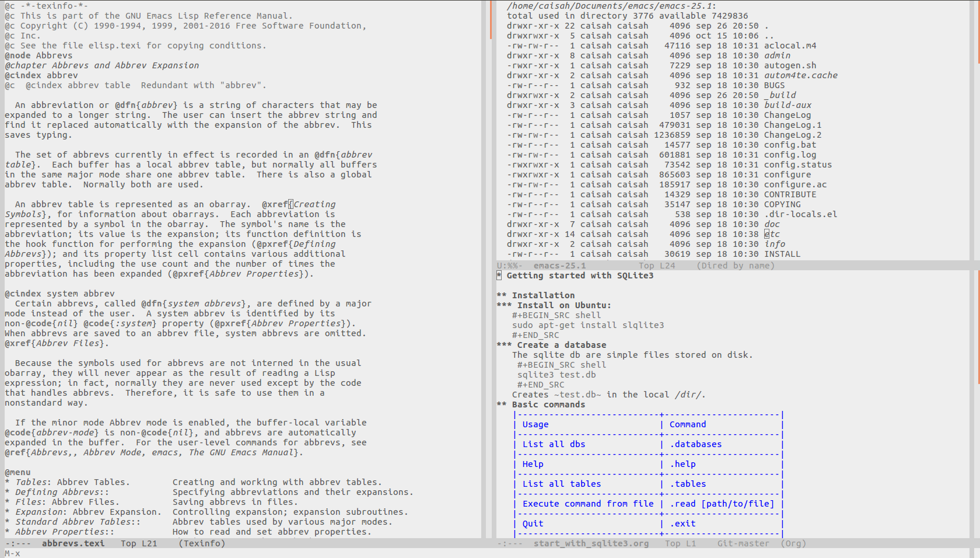980x558 pixels.
Task: Click the '.databases' table cell
Action: [695, 444]
